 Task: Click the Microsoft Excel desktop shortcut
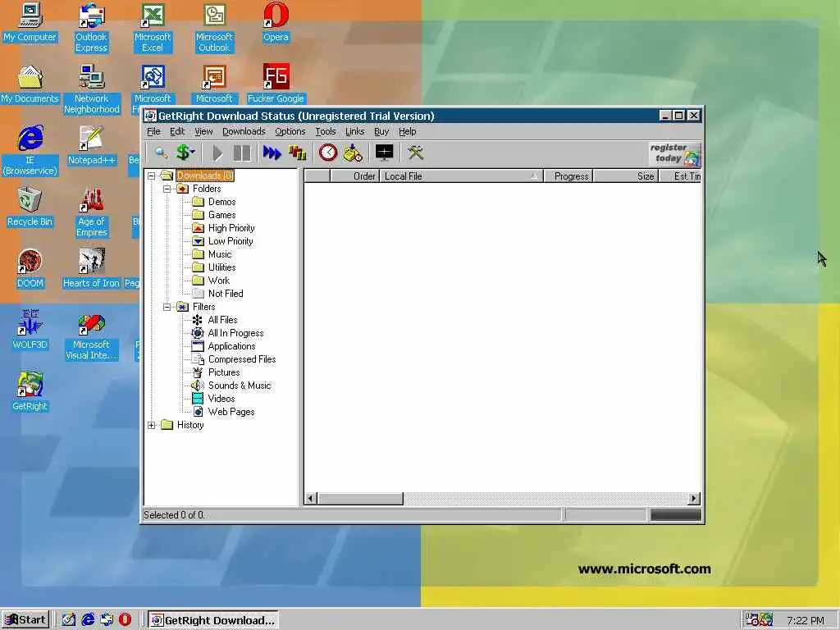click(153, 28)
